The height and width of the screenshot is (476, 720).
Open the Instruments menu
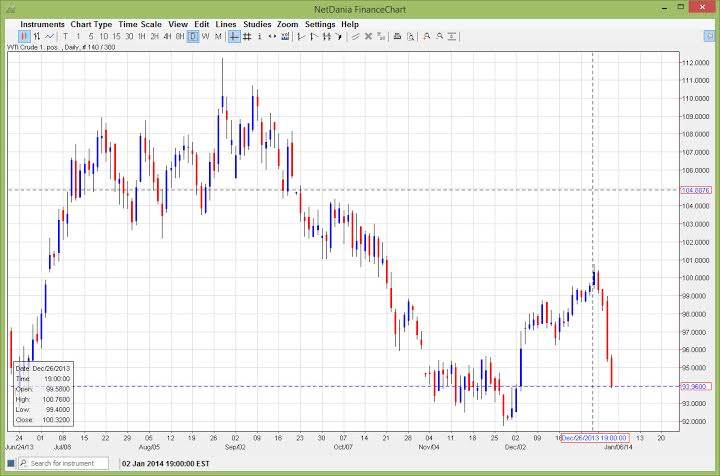[42, 24]
